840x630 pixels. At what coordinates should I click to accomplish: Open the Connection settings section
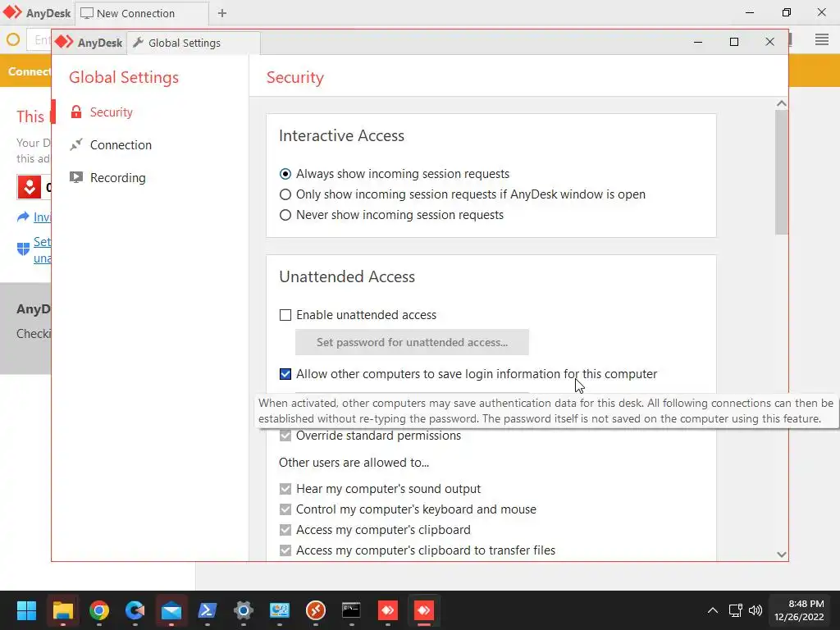pyautogui.click(x=121, y=144)
